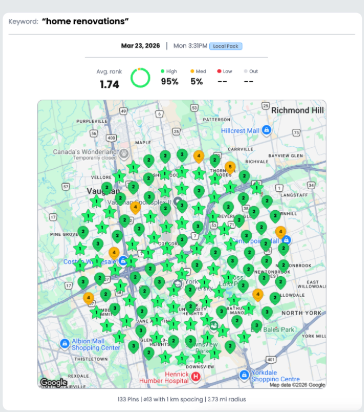Click the PATTERSON map label

pos(216,119)
